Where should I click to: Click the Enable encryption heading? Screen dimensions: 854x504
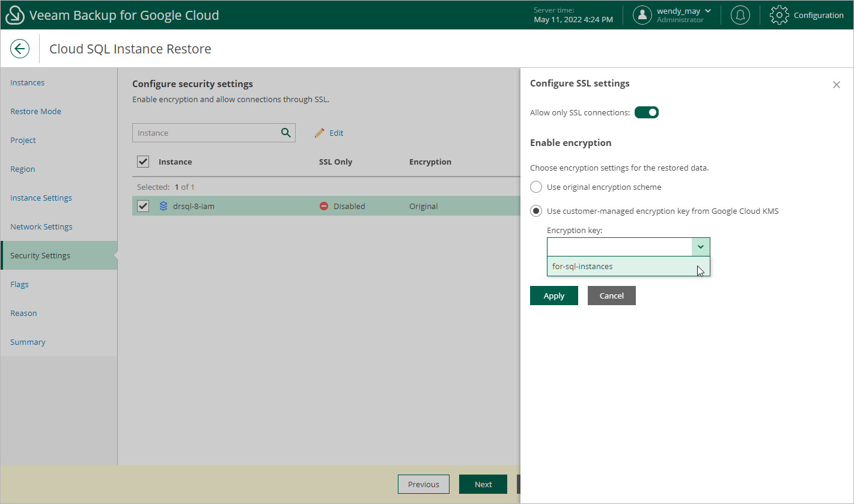pos(571,142)
